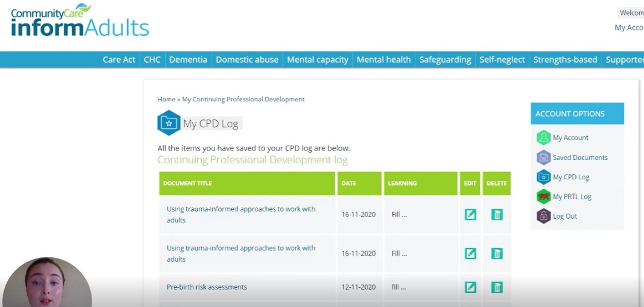This screenshot has width=644, height=307.
Task: Click the CommunityCare inform Adults logo
Action: click(78, 21)
